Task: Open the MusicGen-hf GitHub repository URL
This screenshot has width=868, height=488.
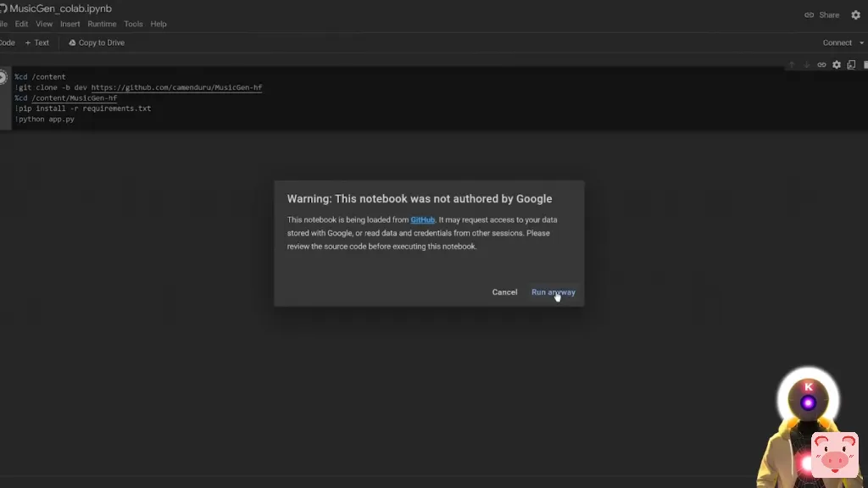Action: click(x=176, y=87)
